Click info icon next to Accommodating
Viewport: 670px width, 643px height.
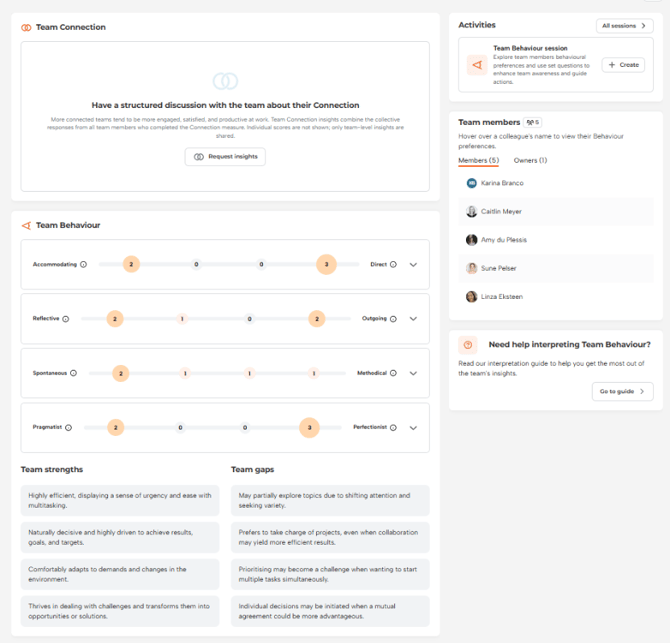click(83, 264)
